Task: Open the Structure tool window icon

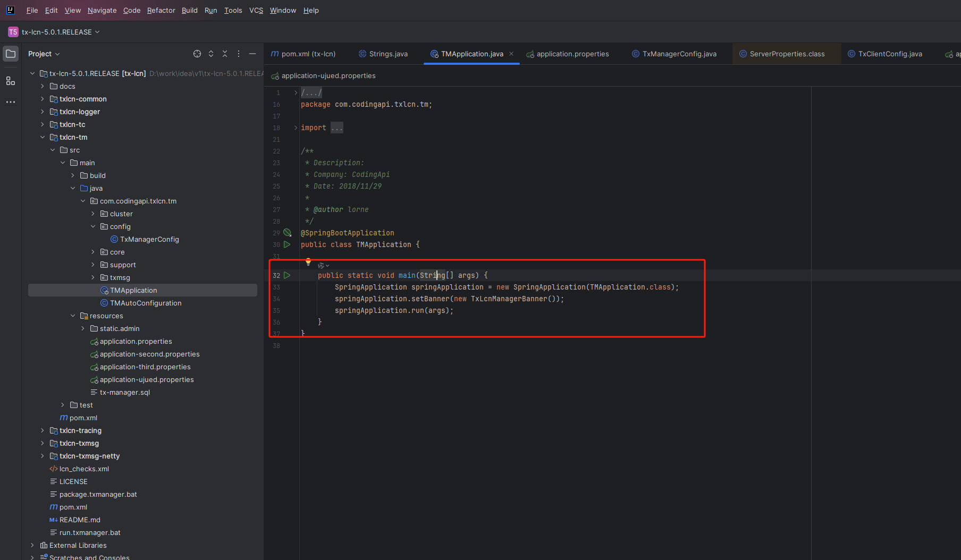Action: 11,81
